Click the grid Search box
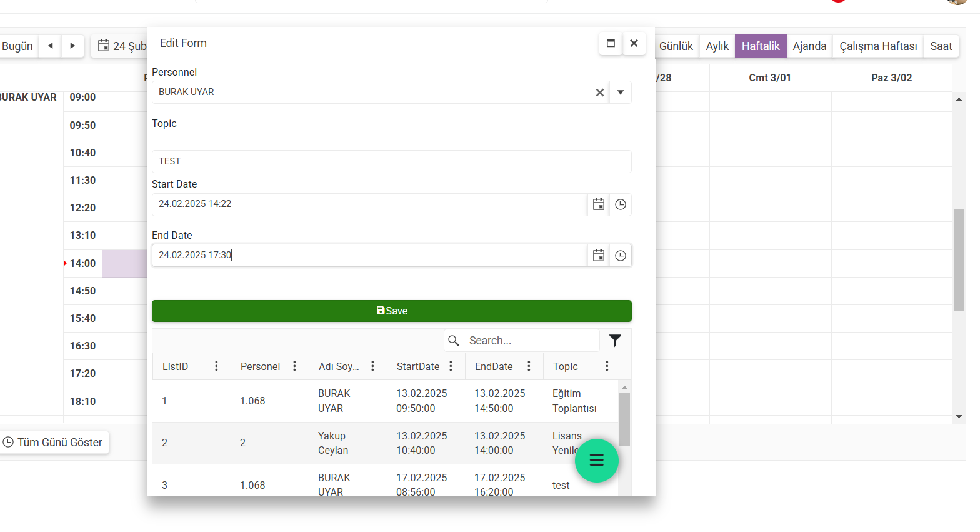This screenshot has width=980, height=532. (x=531, y=341)
